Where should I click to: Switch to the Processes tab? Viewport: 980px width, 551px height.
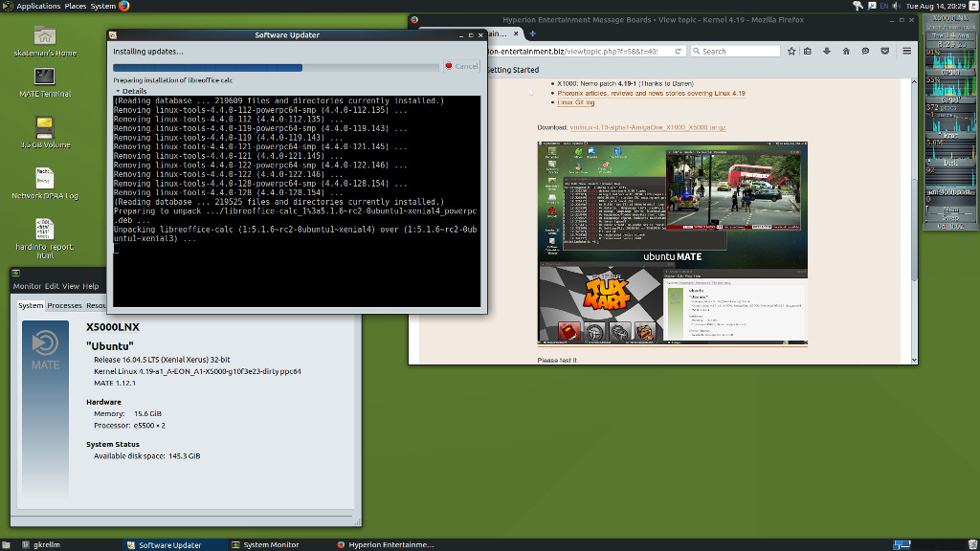pos(64,305)
